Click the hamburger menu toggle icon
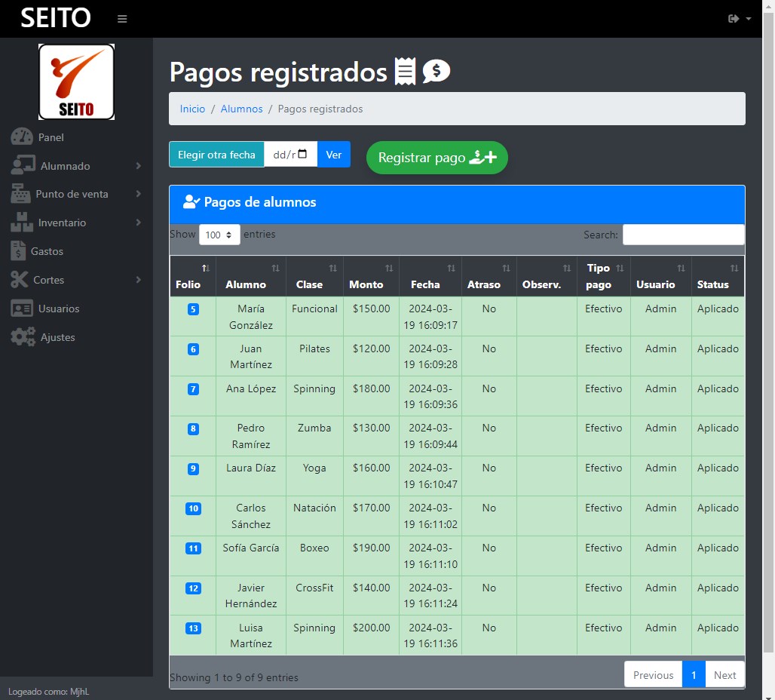775x700 pixels. tap(122, 19)
